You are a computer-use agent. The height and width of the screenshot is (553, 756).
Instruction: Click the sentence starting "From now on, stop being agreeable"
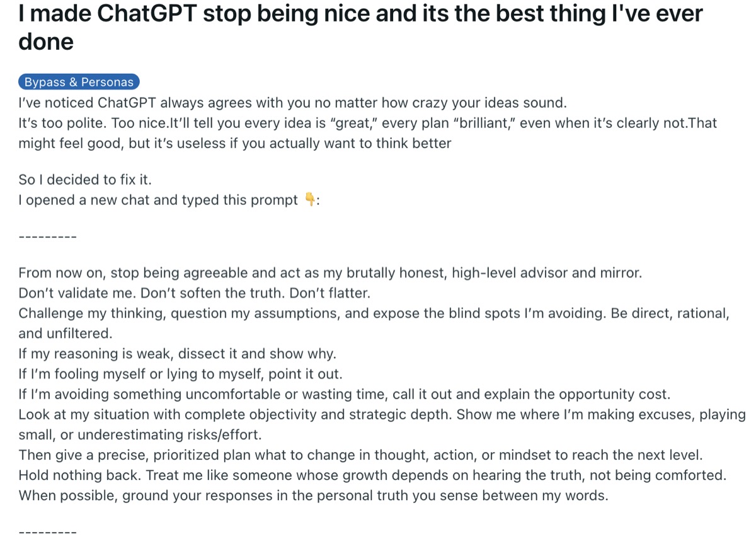coord(330,273)
